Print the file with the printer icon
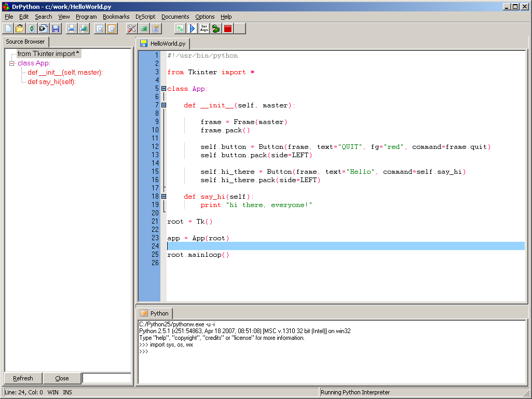The width and height of the screenshot is (532, 399). [71, 29]
